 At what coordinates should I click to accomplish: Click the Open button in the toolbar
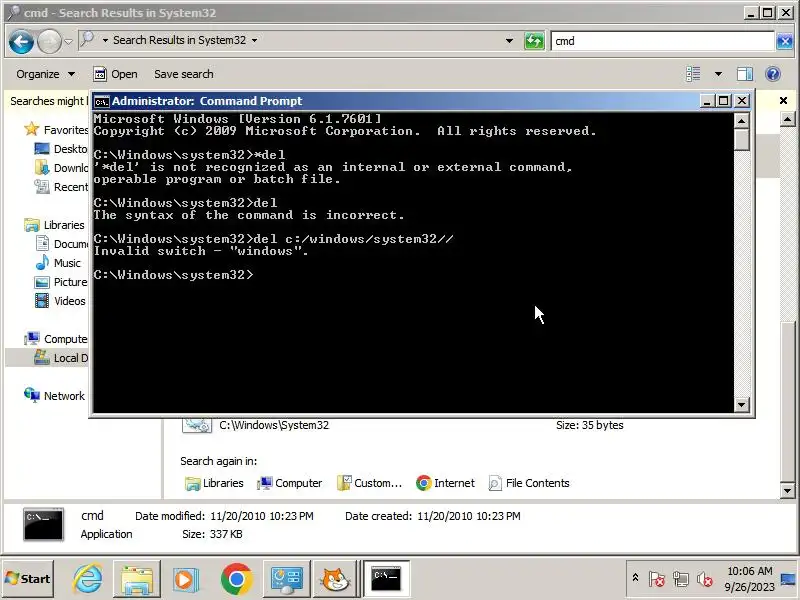tap(115, 74)
